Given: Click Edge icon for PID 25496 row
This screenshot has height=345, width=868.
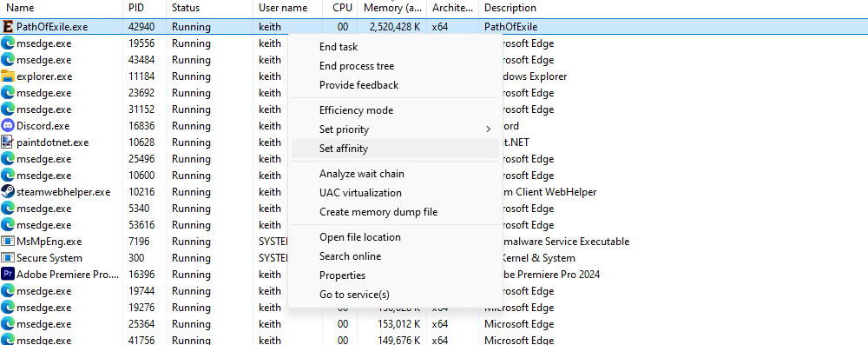Looking at the screenshot, I should coord(8,159).
